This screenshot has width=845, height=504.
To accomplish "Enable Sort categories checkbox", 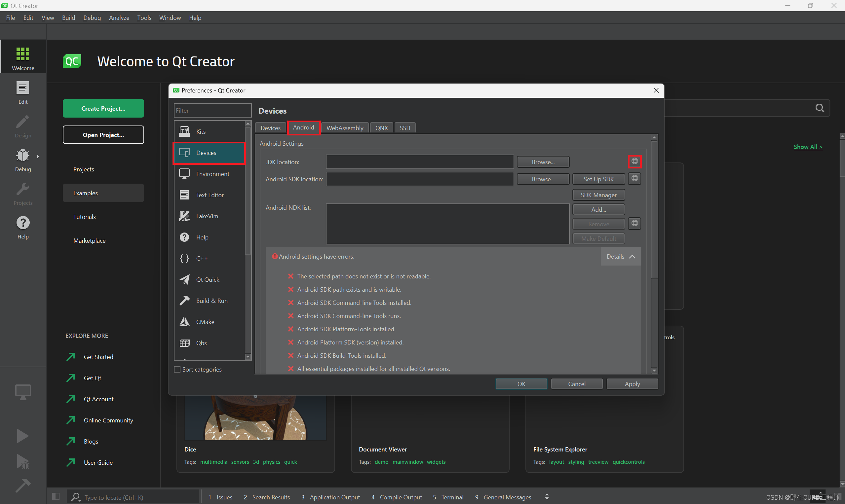I will tap(177, 369).
